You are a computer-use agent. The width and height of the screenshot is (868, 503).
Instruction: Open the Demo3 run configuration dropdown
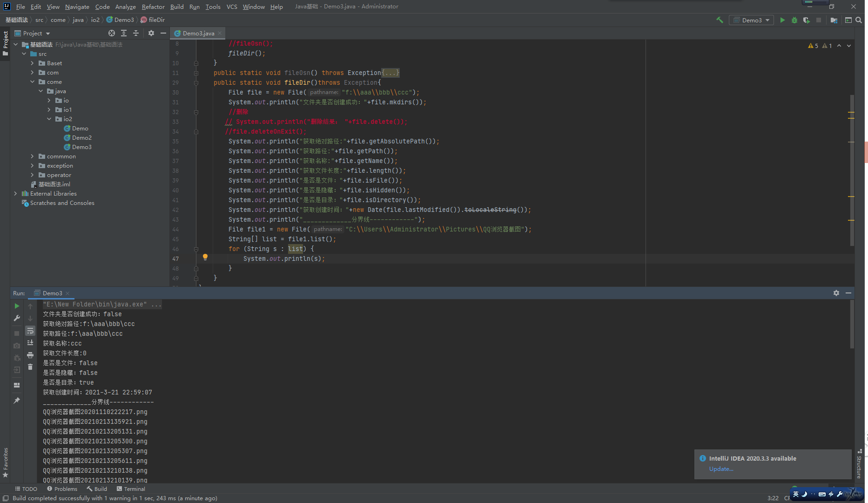pos(751,20)
